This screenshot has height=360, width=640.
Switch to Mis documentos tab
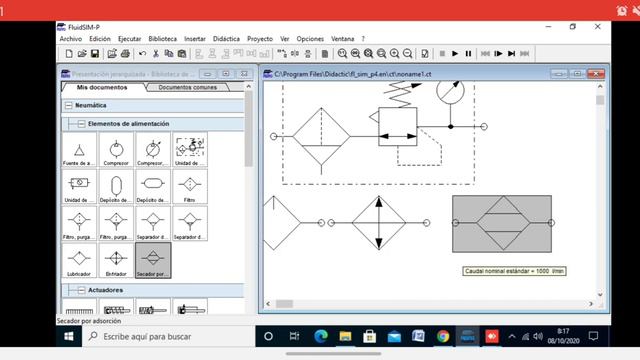point(102,87)
